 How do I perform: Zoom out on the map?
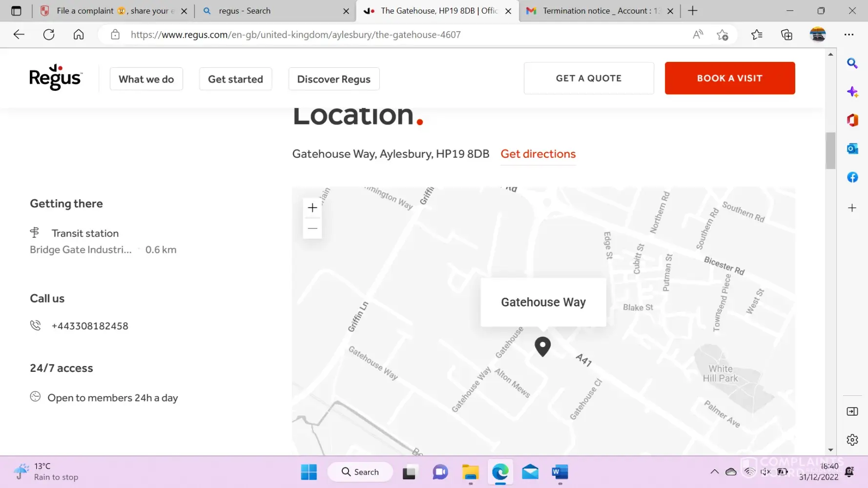pos(312,228)
